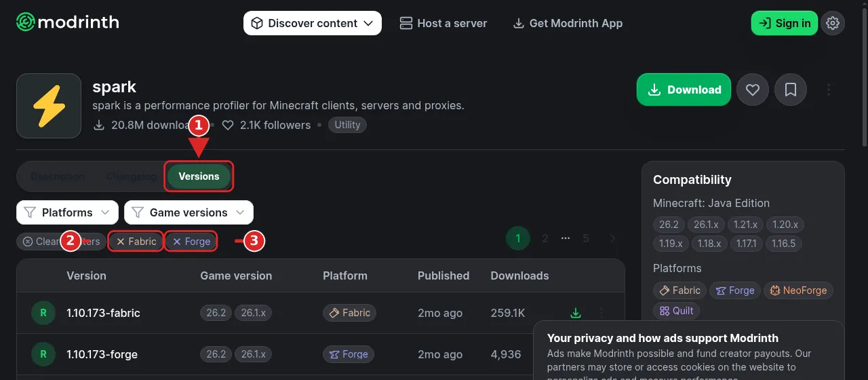Click 26.2 tag in 1.10.173-fabric row

[x=216, y=313]
